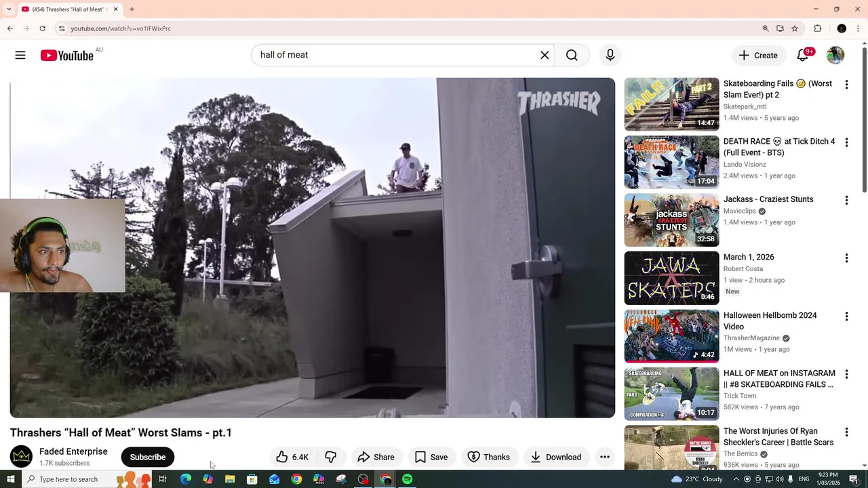
Task: Share the video
Action: [x=376, y=457]
